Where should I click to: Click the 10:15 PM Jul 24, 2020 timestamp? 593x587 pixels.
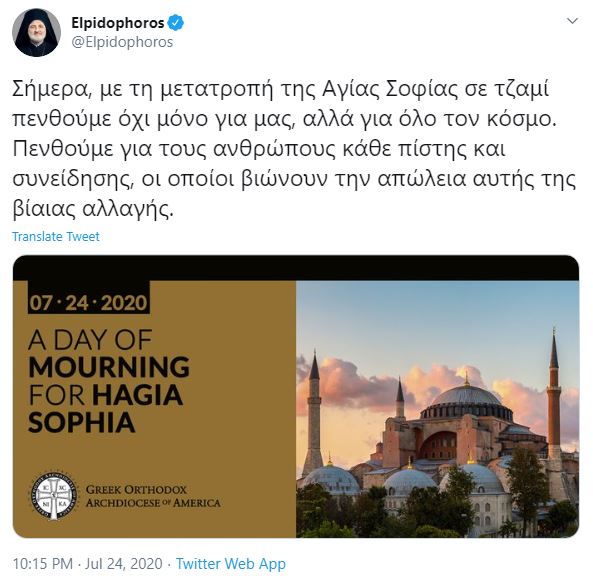click(x=87, y=564)
